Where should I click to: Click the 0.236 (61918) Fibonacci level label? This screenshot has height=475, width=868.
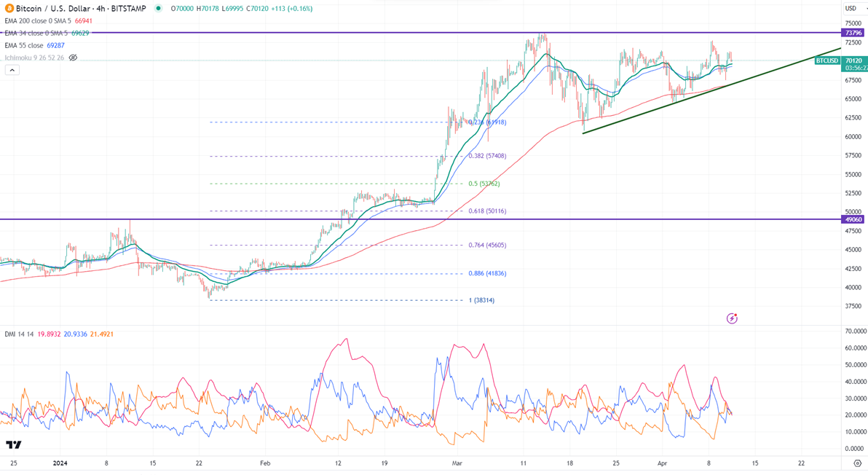tap(487, 122)
